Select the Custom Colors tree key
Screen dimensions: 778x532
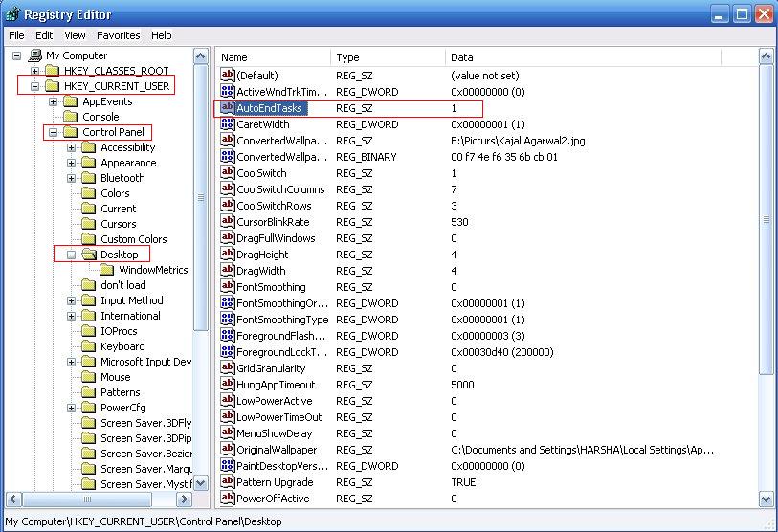coord(133,239)
